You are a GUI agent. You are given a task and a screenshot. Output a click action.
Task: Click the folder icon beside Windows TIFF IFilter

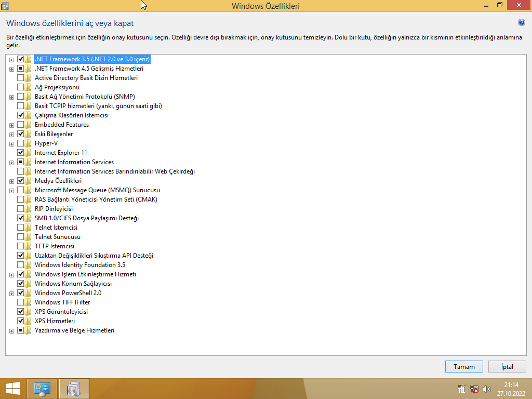click(x=28, y=302)
